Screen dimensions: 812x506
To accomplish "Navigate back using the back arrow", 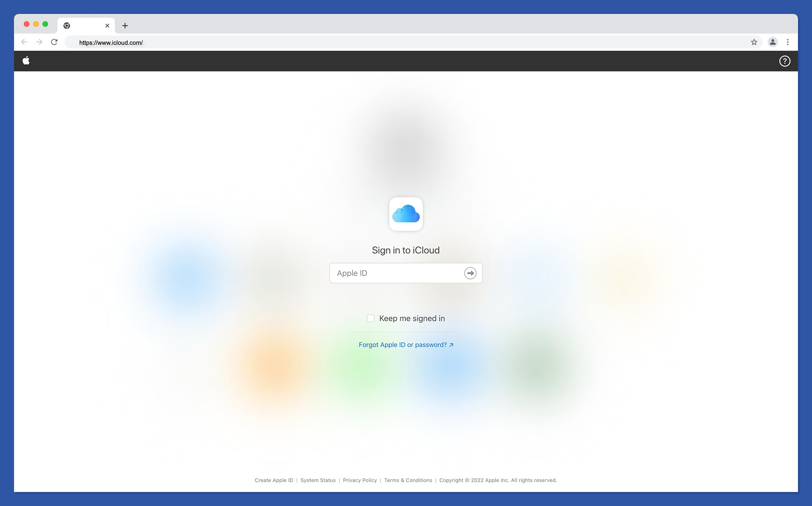I will [x=24, y=42].
